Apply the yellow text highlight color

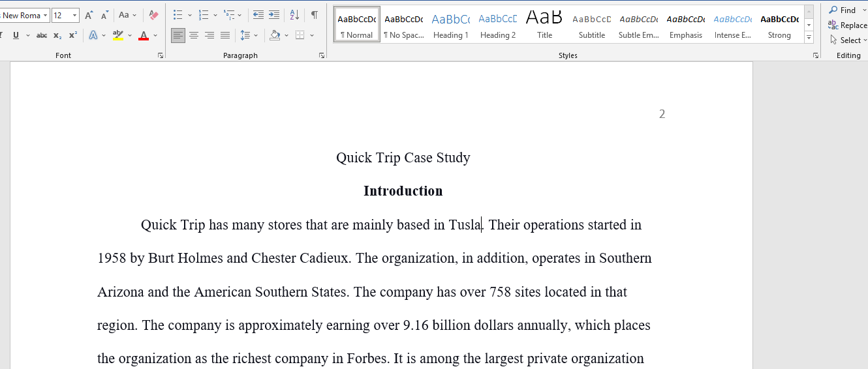(117, 35)
